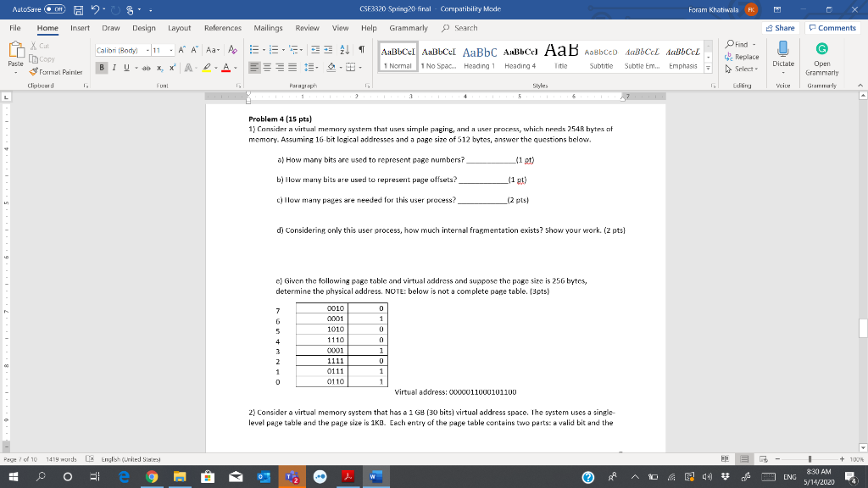
Task: Apply center text alignment
Action: point(269,68)
